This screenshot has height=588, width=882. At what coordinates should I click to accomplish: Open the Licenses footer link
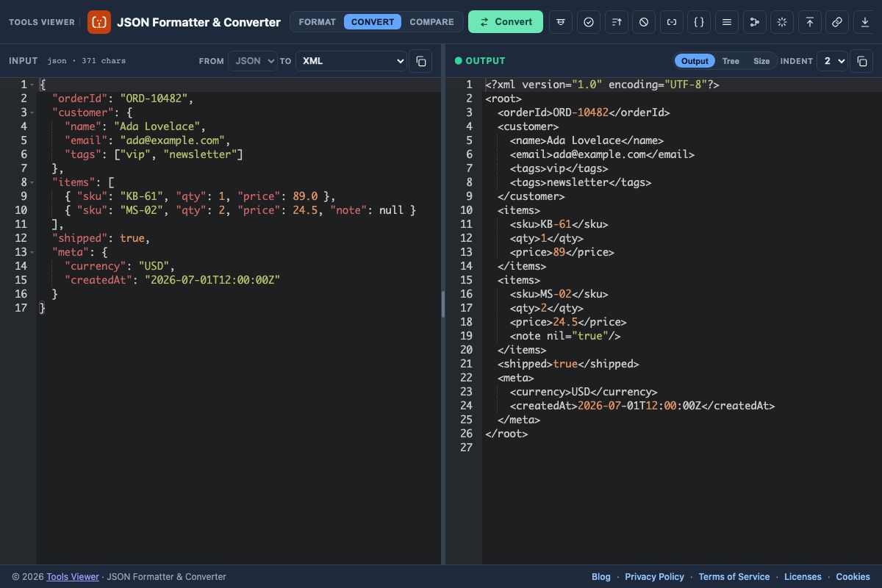pyautogui.click(x=803, y=577)
